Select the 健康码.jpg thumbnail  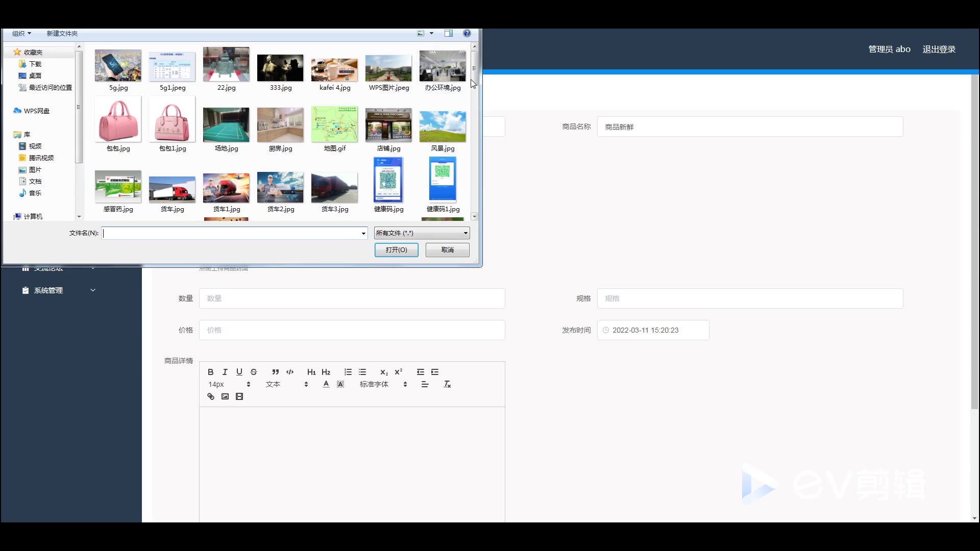(x=388, y=180)
